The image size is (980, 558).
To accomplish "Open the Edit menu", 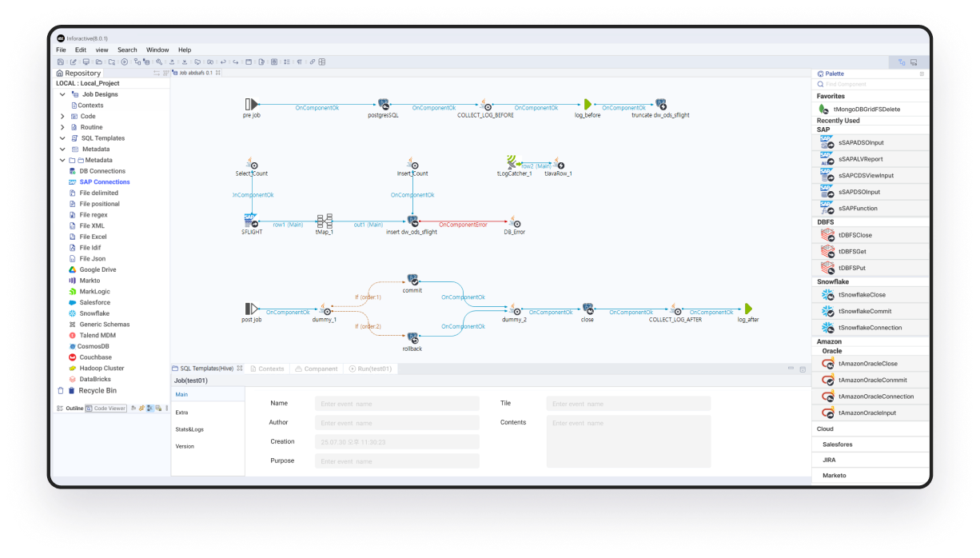I will click(x=81, y=50).
